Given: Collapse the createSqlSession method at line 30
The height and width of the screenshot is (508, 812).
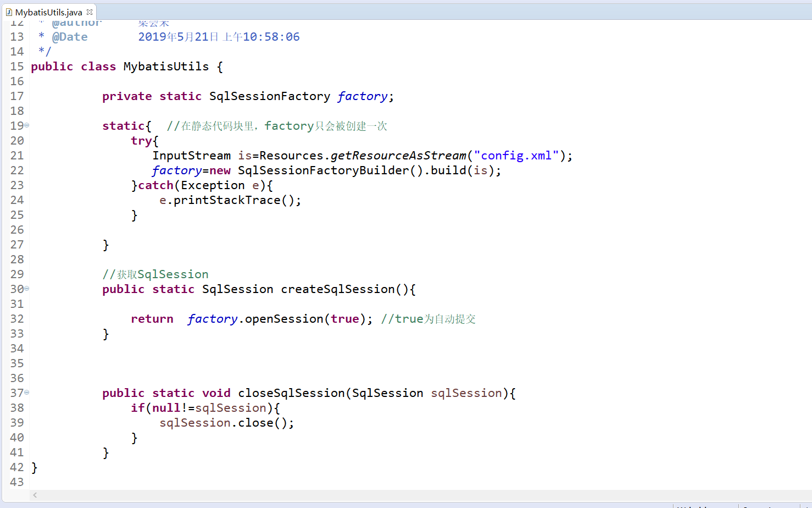Looking at the screenshot, I should [x=26, y=289].
